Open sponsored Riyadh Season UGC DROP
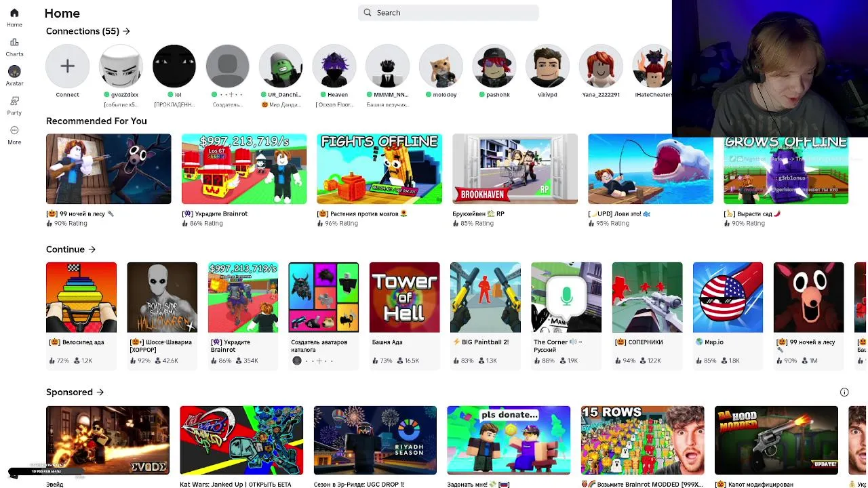 (x=375, y=441)
